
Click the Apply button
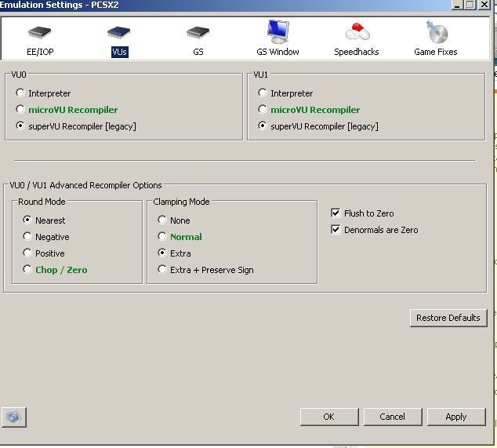[x=456, y=417]
